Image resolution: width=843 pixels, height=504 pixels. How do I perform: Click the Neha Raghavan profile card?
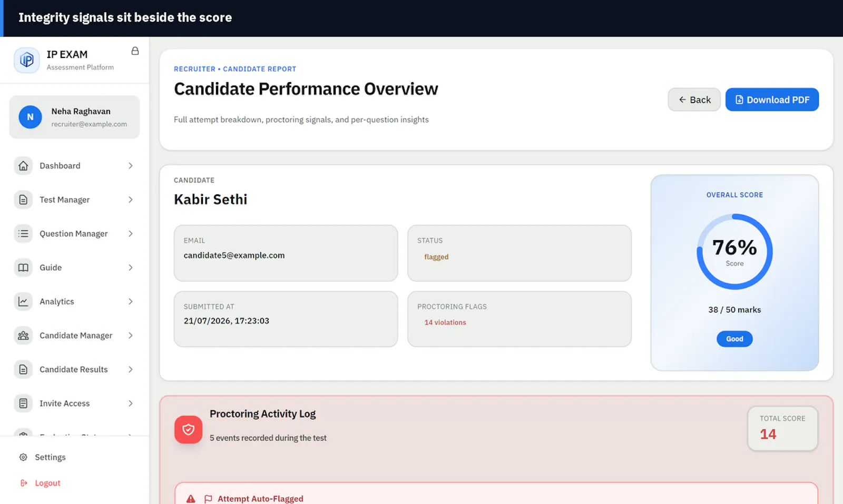click(x=74, y=117)
